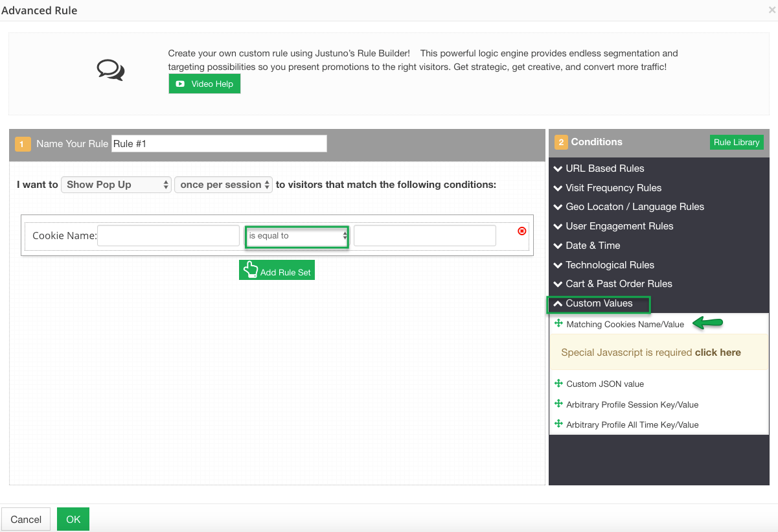Click the red remove-condition icon

(x=522, y=231)
